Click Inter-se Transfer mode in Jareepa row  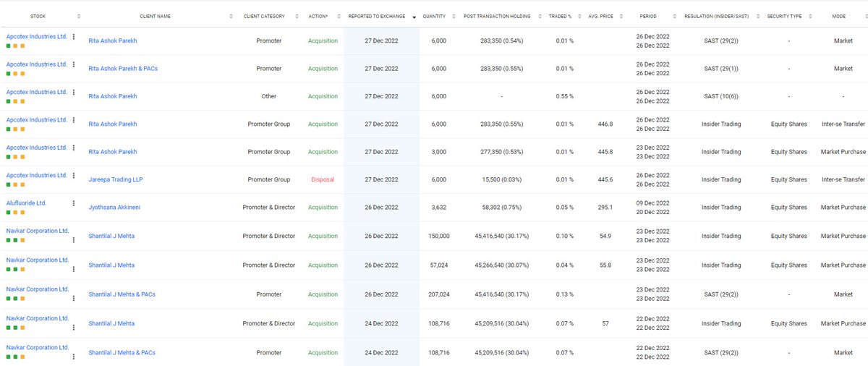843,179
